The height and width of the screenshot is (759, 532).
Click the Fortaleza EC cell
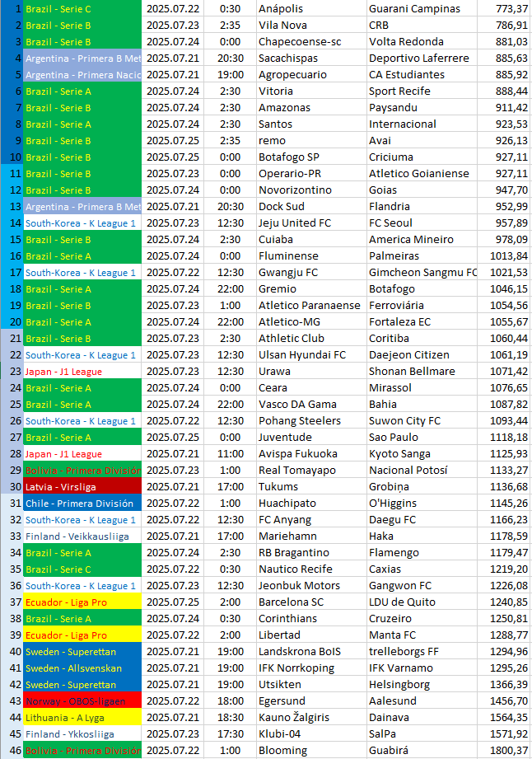(422, 321)
